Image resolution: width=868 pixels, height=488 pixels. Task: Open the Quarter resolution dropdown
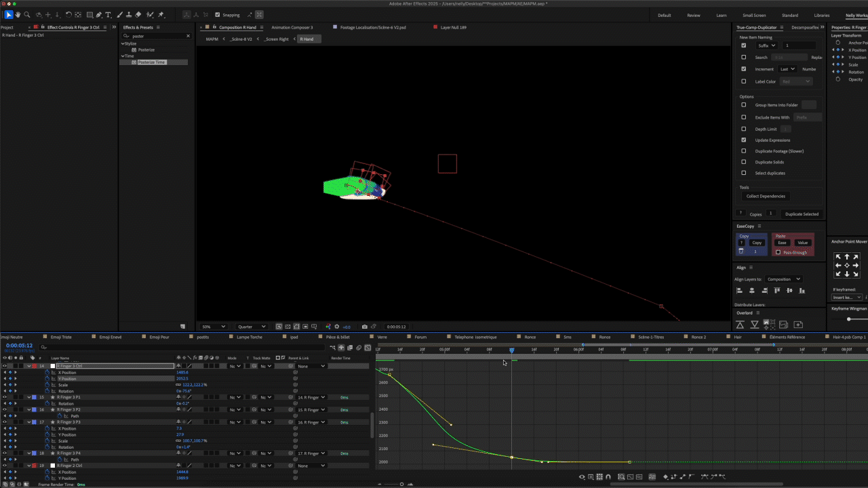(252, 327)
